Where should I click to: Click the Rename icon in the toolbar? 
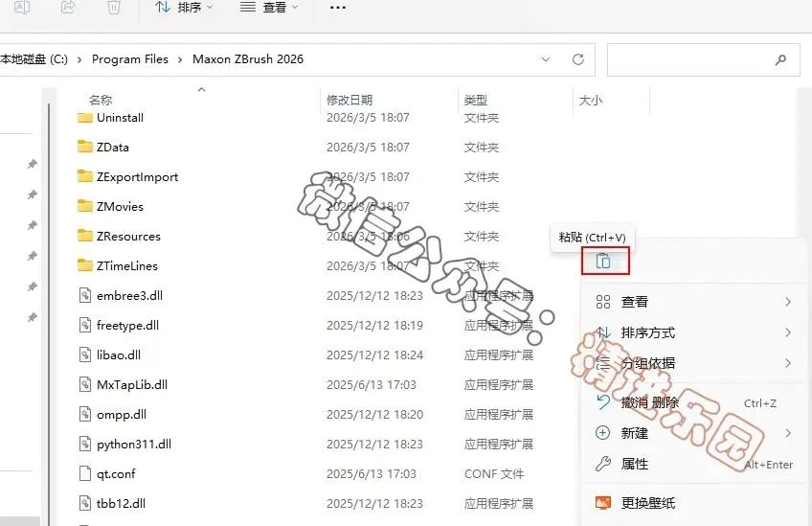pyautogui.click(x=22, y=7)
